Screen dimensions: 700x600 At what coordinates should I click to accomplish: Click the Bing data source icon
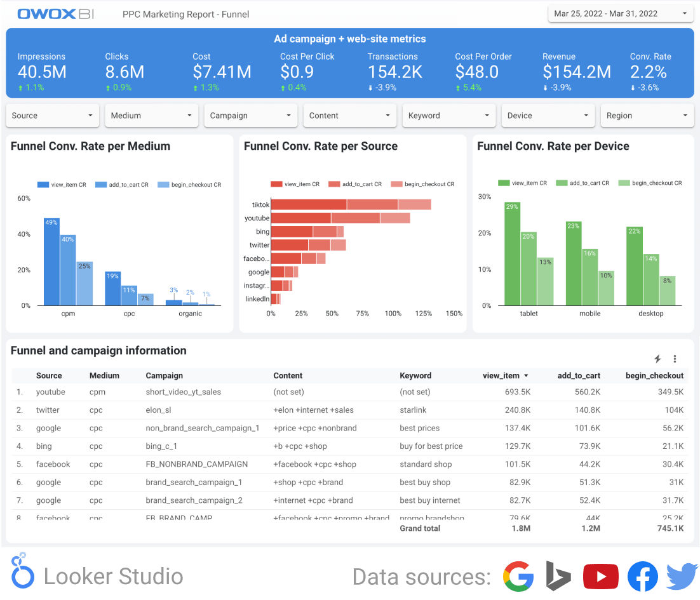tap(557, 576)
